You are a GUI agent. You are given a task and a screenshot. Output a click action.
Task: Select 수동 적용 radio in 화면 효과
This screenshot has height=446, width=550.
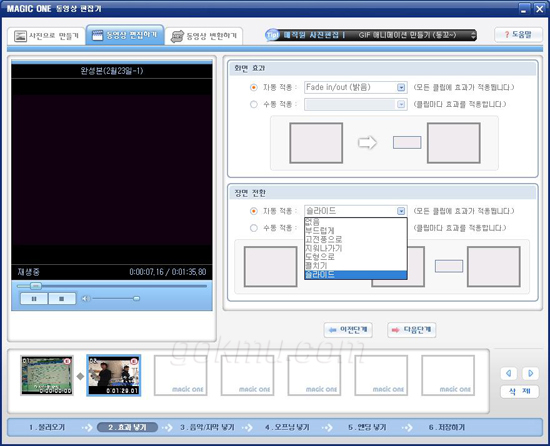pos(254,104)
